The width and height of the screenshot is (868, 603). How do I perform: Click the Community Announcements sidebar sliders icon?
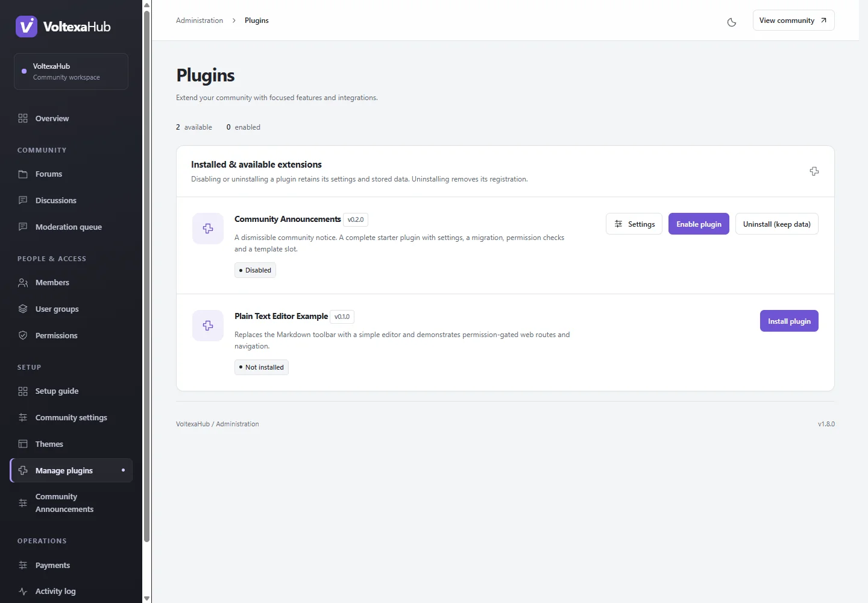coord(23,503)
